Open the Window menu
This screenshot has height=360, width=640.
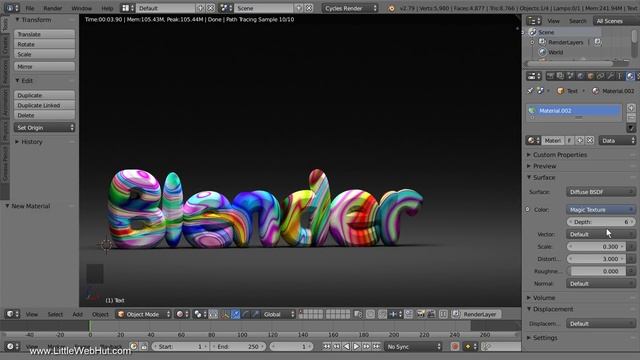click(x=82, y=8)
